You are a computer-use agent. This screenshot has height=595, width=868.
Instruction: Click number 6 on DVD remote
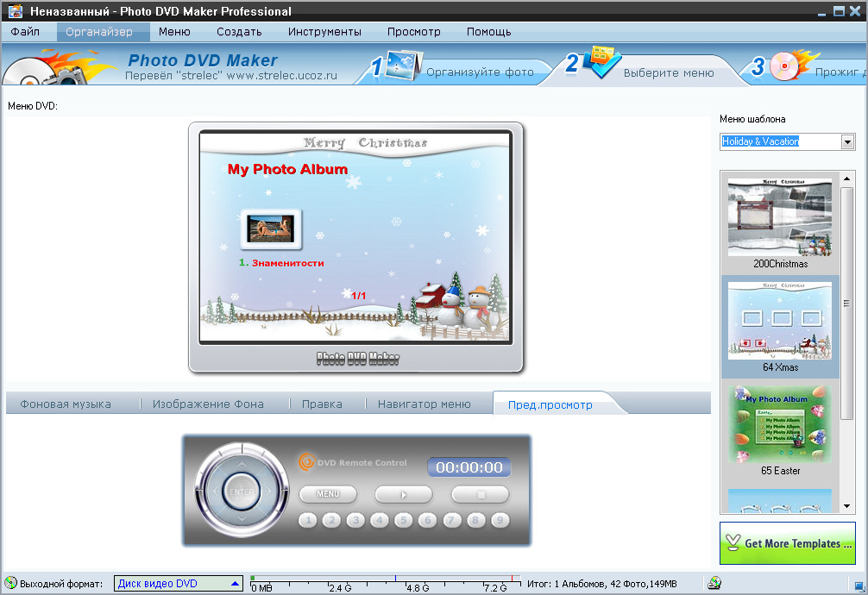[x=427, y=520]
